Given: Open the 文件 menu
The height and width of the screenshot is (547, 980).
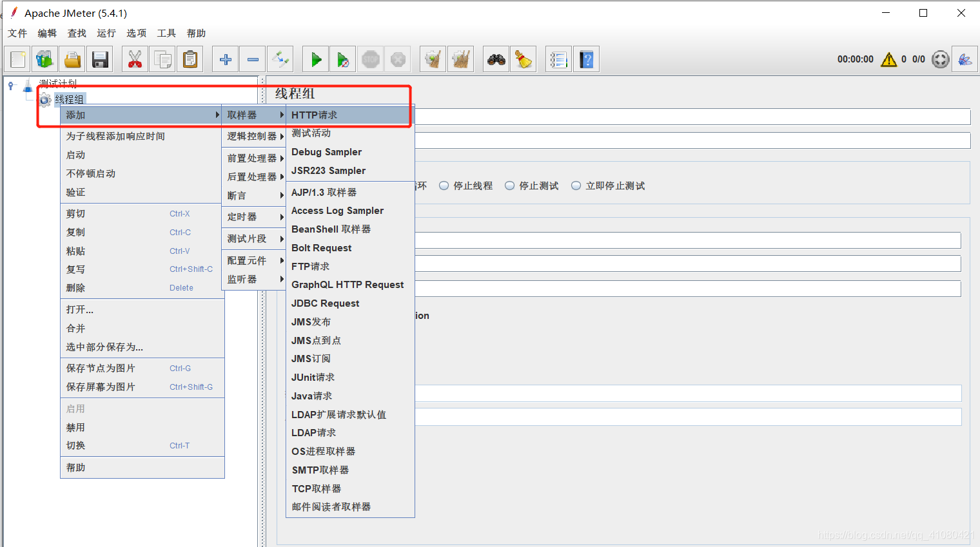Looking at the screenshot, I should pyautogui.click(x=17, y=33).
